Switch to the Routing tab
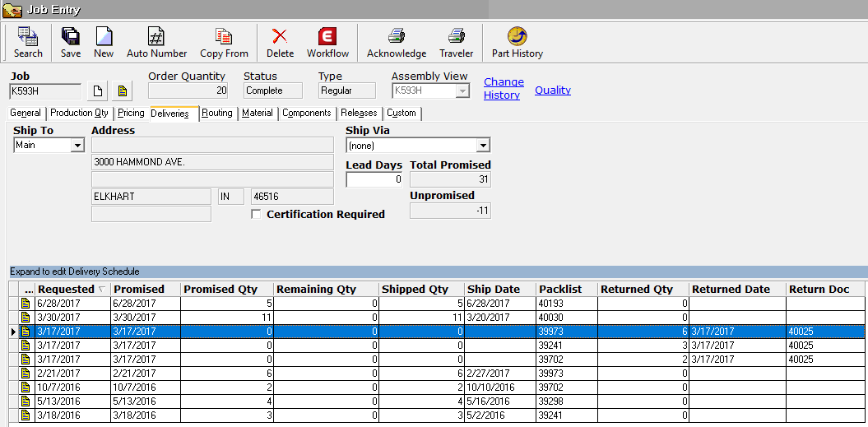Screen dimensions: 868x427 coord(217,113)
